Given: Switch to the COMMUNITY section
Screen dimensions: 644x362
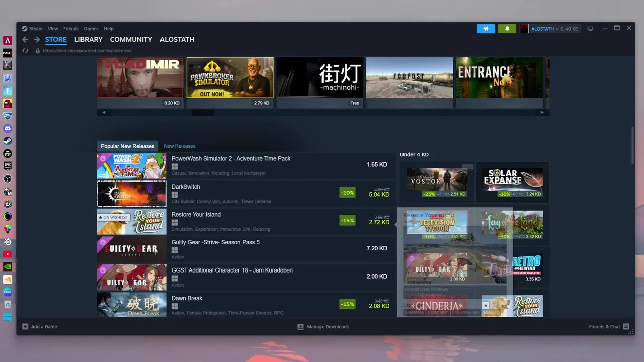Looking at the screenshot, I should 131,40.
